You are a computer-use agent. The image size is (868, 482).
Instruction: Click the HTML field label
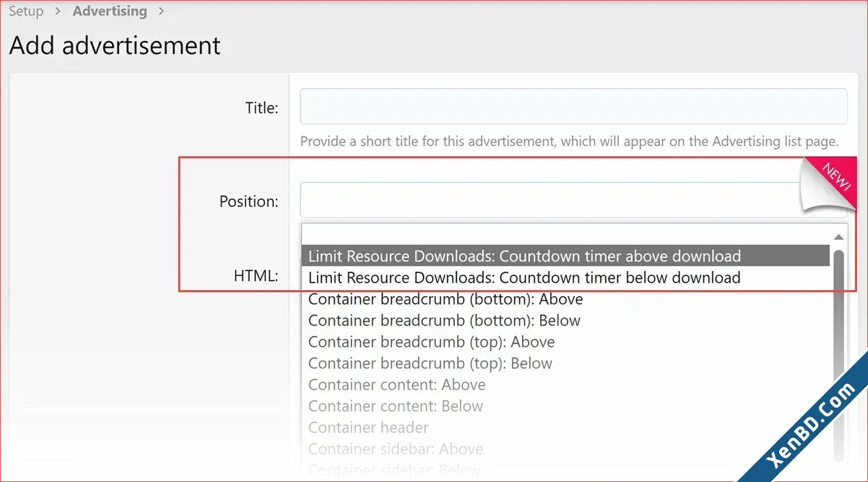(x=256, y=276)
